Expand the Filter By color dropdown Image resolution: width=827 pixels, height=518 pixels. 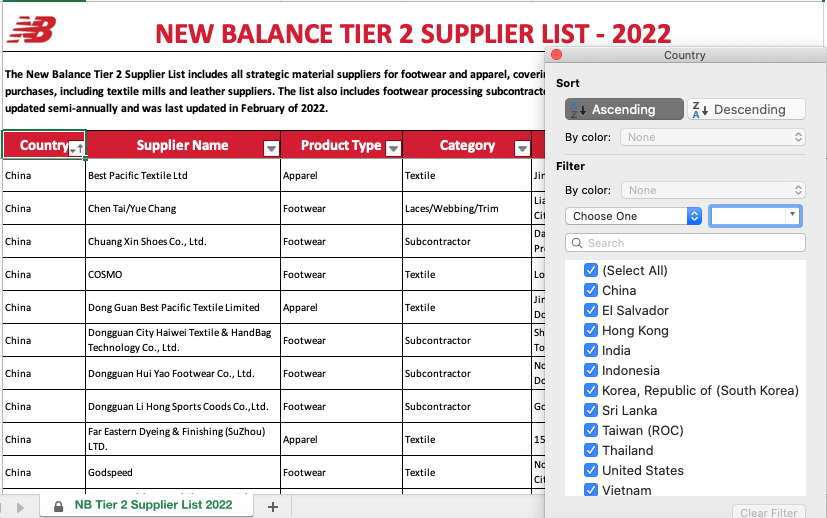pyautogui.click(x=712, y=190)
